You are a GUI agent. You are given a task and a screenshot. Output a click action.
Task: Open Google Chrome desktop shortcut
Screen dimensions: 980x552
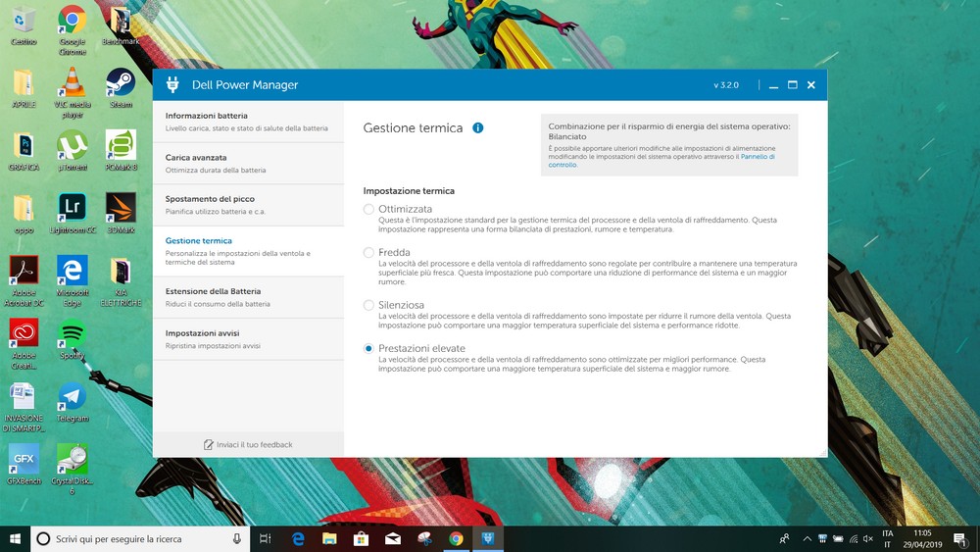(72, 30)
